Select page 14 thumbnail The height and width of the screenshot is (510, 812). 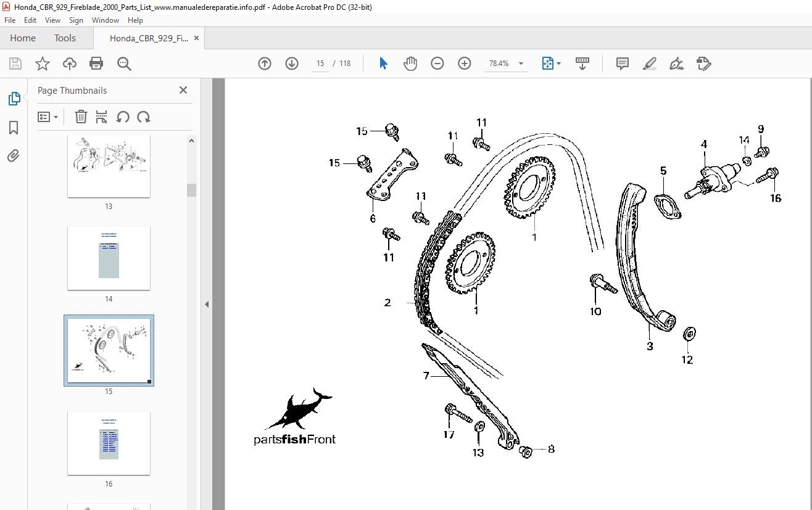(x=109, y=258)
